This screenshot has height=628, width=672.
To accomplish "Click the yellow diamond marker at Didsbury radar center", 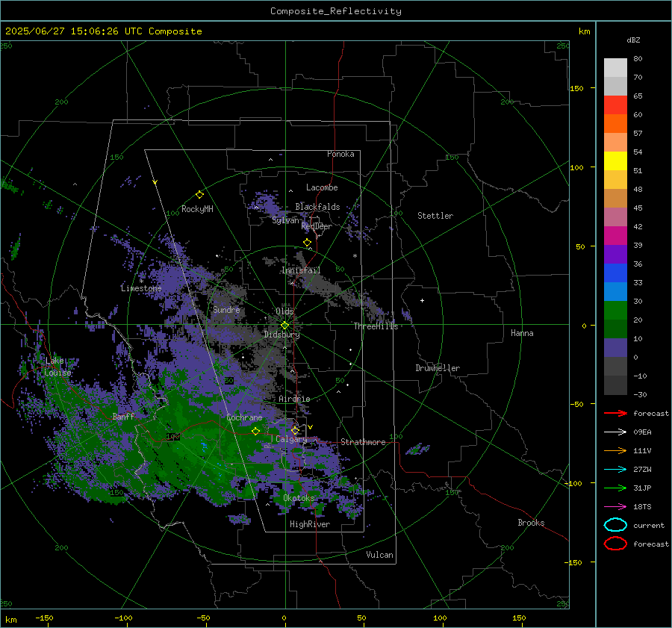I will pyautogui.click(x=284, y=326).
